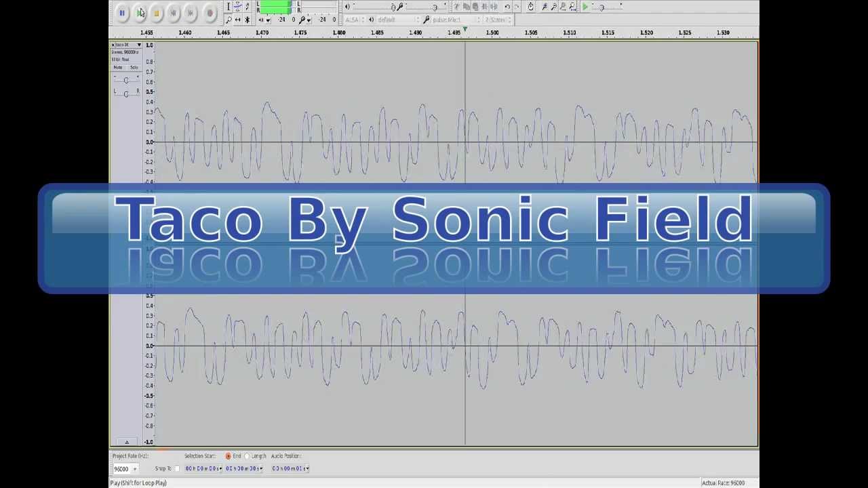
Task: Click the green playhead marker on ruler
Action: click(465, 29)
